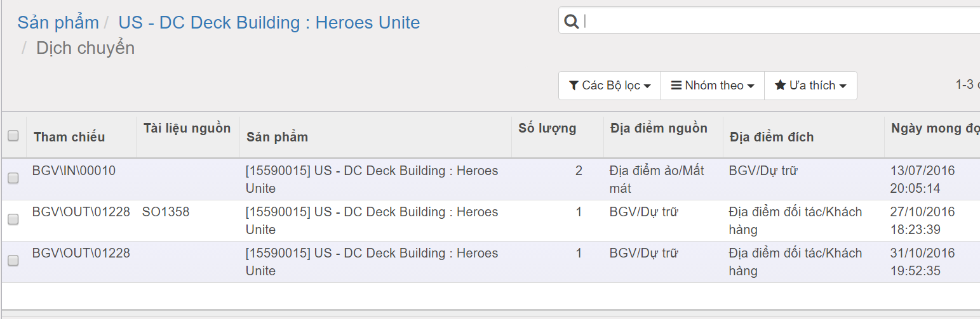This screenshot has width=980, height=319.
Task: Select checkbox for the SO1358 row
Action: (13, 219)
